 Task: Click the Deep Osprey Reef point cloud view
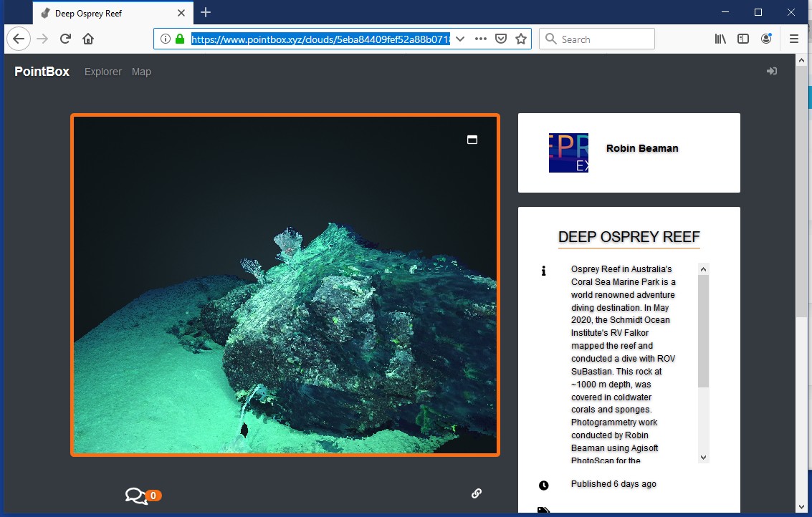(x=285, y=284)
